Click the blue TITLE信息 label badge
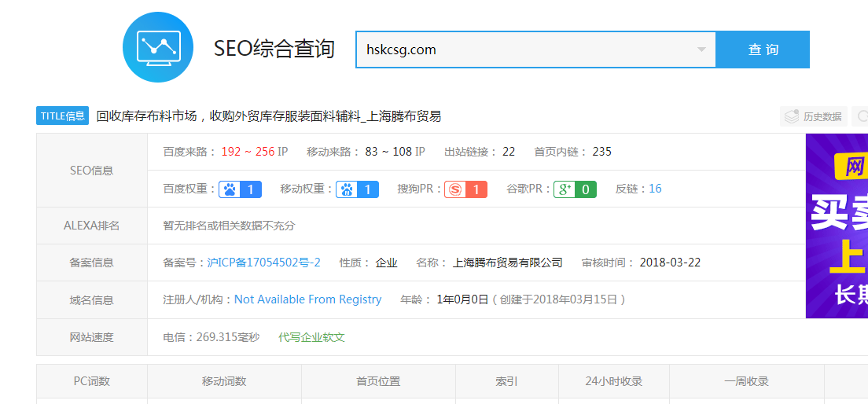 62,116
